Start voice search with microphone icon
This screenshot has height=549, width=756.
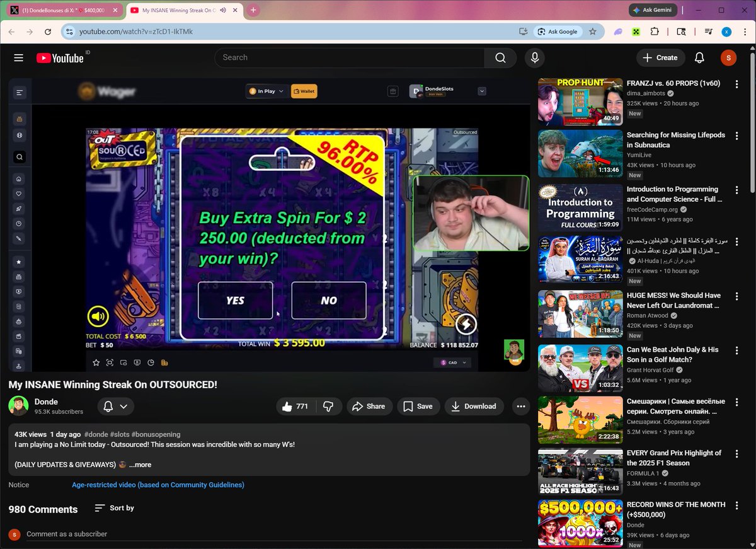coord(535,57)
